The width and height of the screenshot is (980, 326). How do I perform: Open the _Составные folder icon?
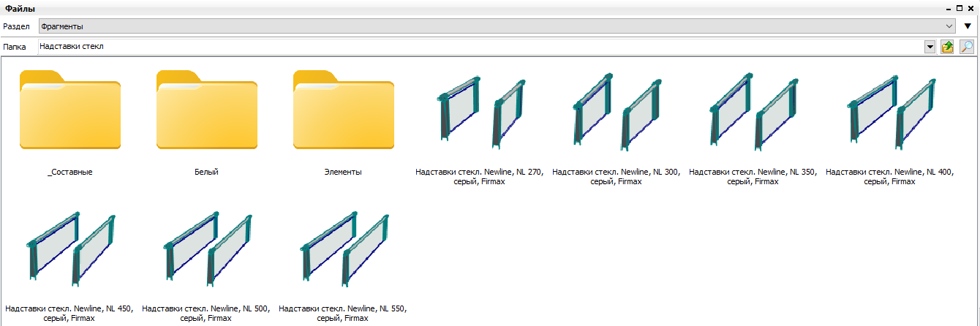pyautogui.click(x=70, y=110)
